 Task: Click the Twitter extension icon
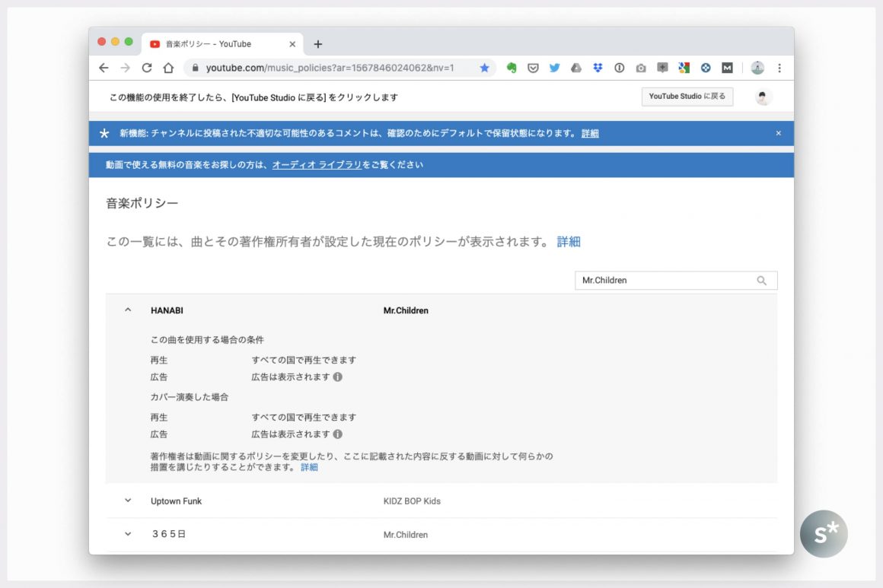555,68
